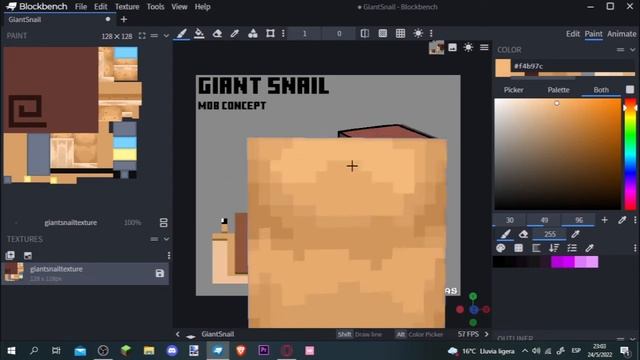Select the Color Picker eyedropper in top toolbar
This screenshot has height=360, width=640.
[235, 33]
